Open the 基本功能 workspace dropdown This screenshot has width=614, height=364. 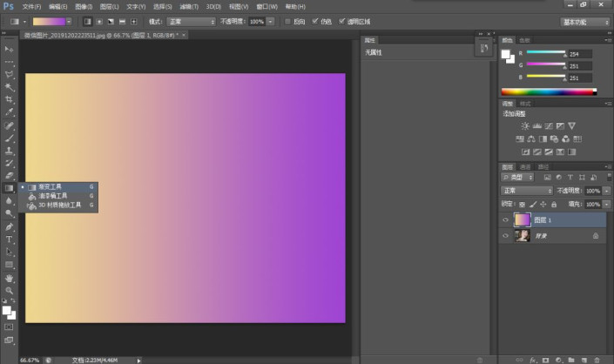pyautogui.click(x=585, y=23)
